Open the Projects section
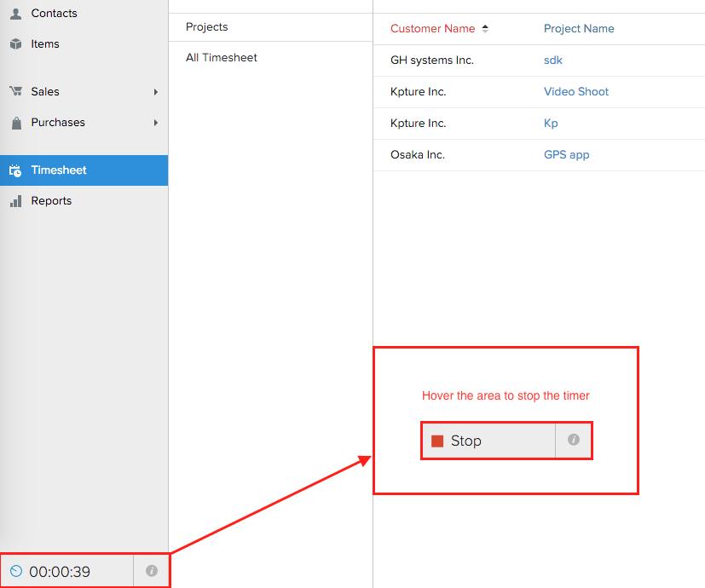Screen dimensions: 705x588 pyautogui.click(x=207, y=27)
